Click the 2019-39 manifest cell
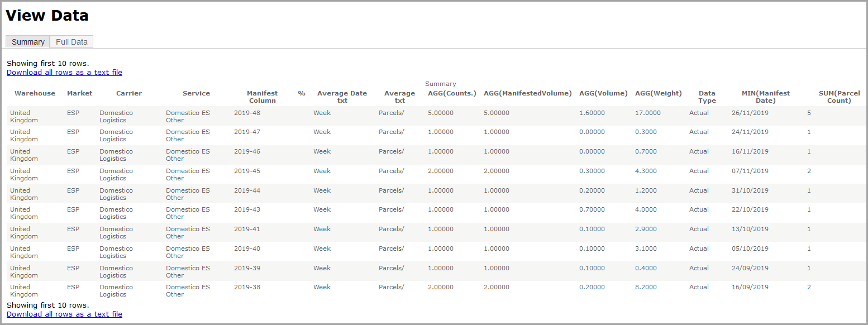Screen dimensions: 868x325 [247, 268]
